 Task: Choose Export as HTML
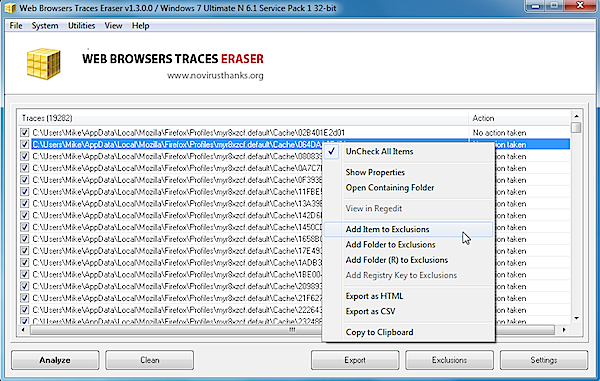(408, 296)
